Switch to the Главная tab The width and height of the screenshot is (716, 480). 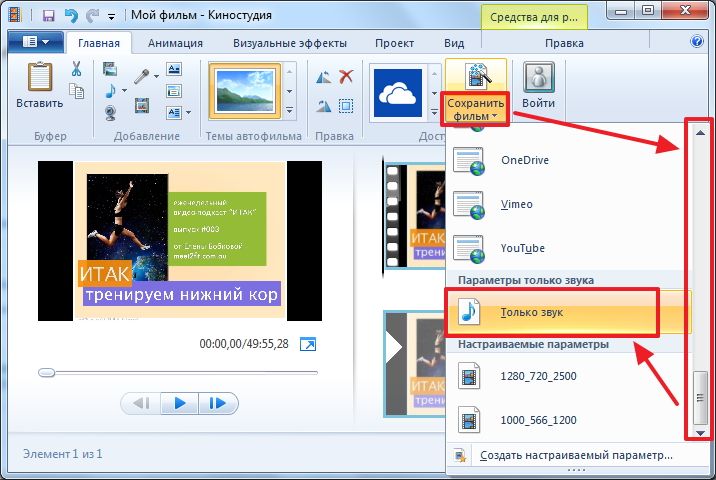pos(99,43)
